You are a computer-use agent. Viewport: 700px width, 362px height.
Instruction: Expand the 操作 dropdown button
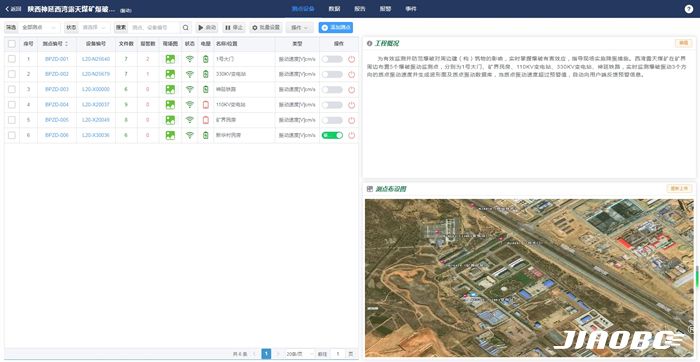(300, 28)
